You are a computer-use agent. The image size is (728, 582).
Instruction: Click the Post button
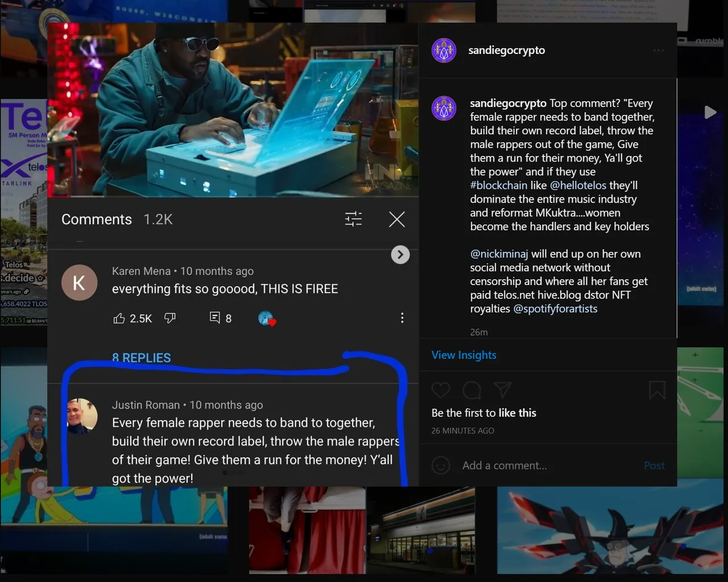(x=654, y=465)
